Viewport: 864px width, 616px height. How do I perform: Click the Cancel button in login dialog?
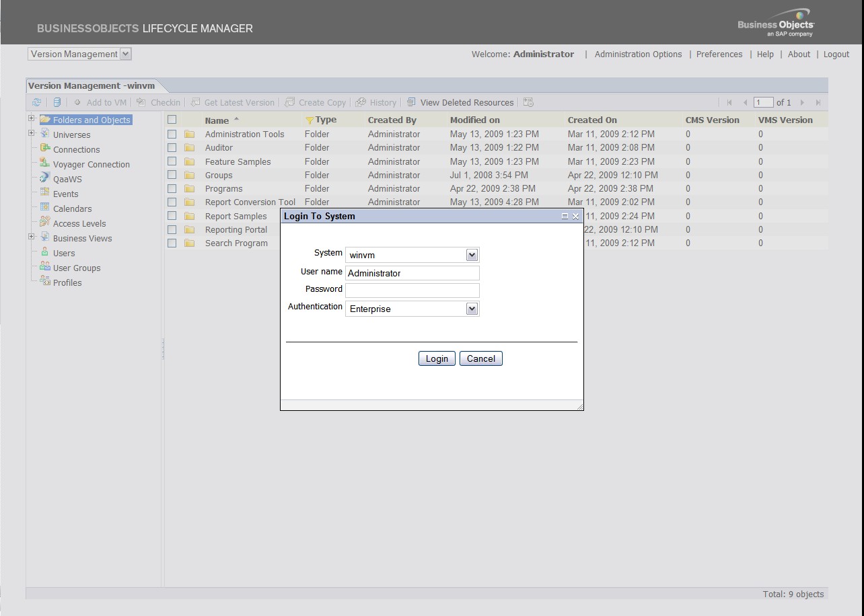point(481,358)
